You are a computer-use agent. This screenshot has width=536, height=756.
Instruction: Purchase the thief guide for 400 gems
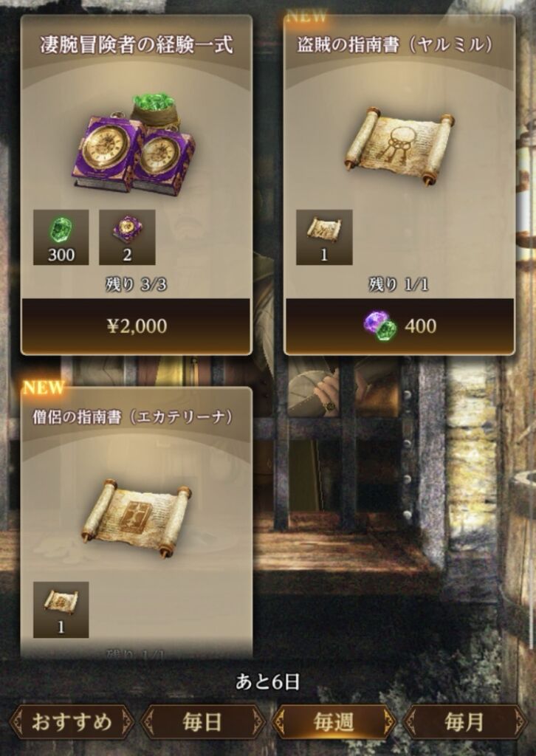(399, 326)
